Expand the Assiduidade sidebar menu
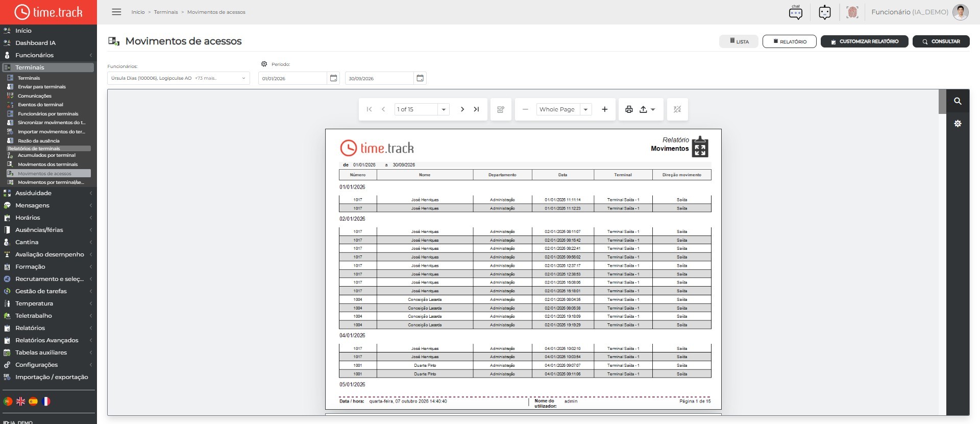 pyautogui.click(x=48, y=193)
